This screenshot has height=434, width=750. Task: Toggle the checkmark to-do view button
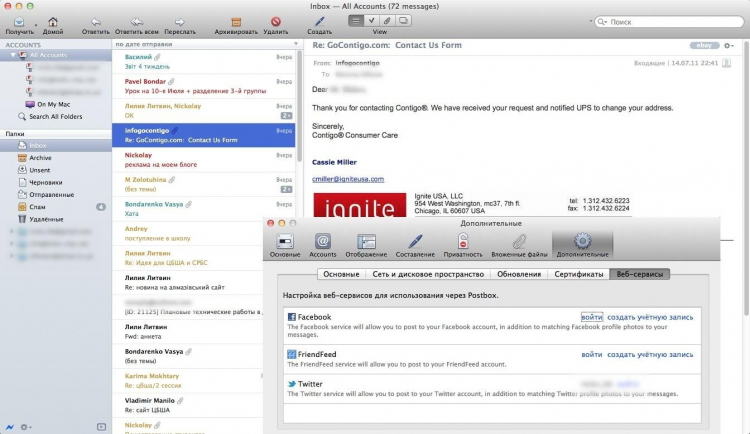(371, 21)
